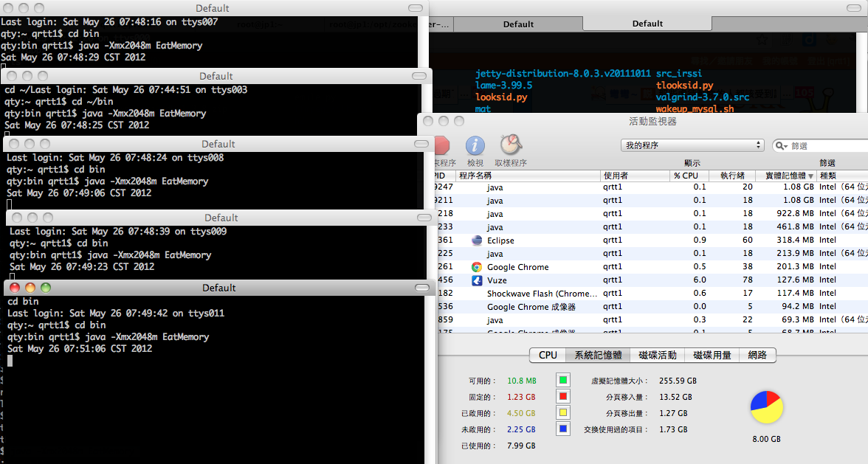
Task: Click the blue 未啟用的 color swatch
Action: (563, 429)
